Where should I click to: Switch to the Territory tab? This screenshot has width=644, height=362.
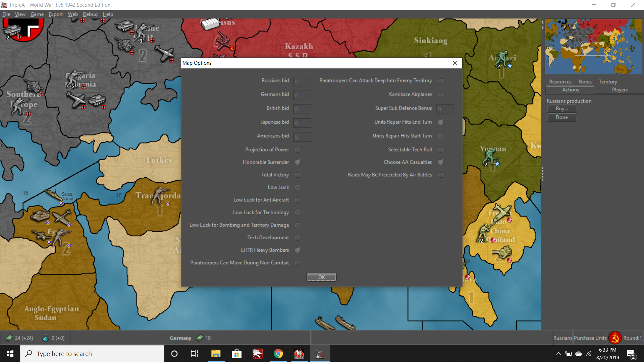[x=608, y=81]
